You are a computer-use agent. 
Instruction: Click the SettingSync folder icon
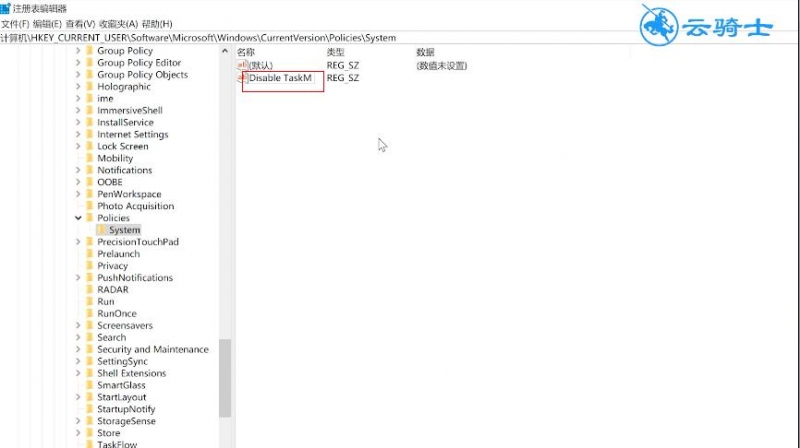click(90, 361)
